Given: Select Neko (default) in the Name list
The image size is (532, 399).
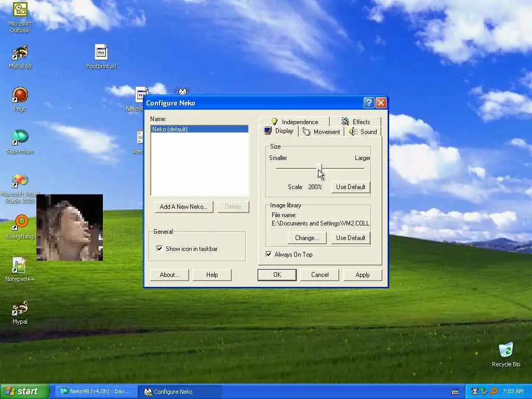Looking at the screenshot, I should coord(199,129).
